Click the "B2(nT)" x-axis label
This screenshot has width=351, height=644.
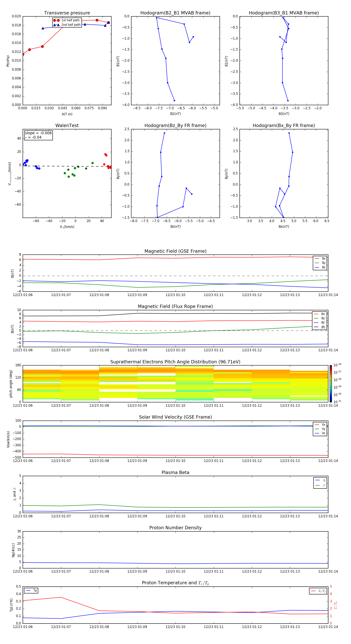tap(175, 114)
